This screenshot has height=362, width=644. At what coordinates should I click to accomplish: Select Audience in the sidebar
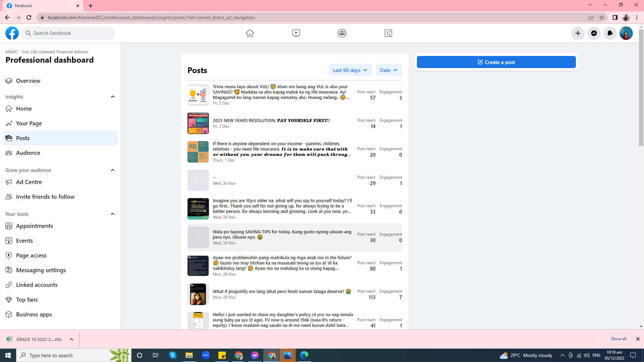28,153
